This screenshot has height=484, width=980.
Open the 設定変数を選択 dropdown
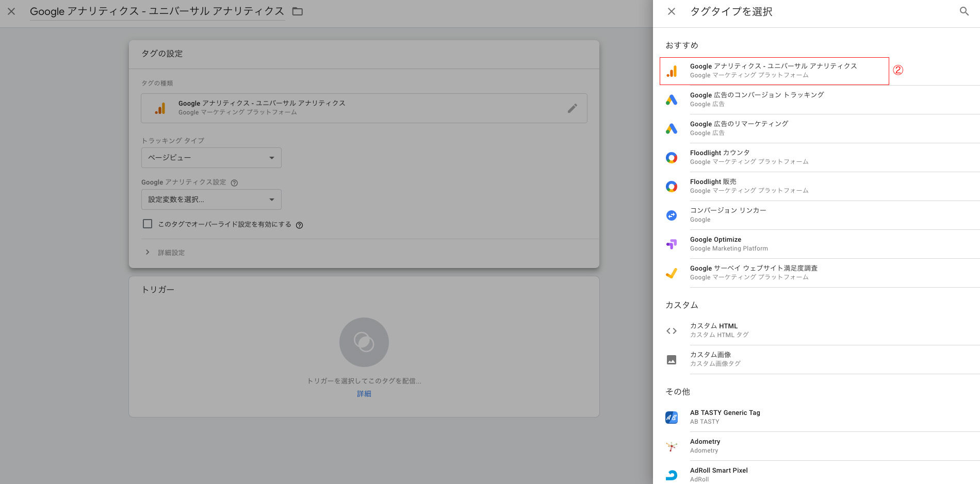pyautogui.click(x=211, y=199)
